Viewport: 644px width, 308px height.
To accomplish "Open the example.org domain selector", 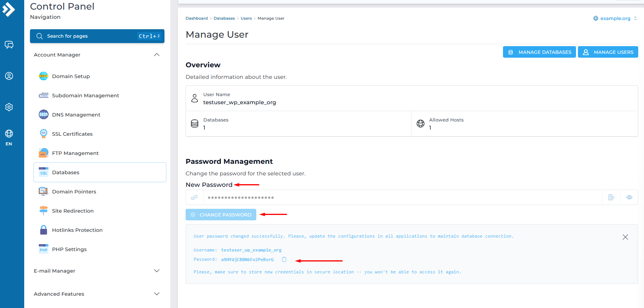I will (x=615, y=18).
